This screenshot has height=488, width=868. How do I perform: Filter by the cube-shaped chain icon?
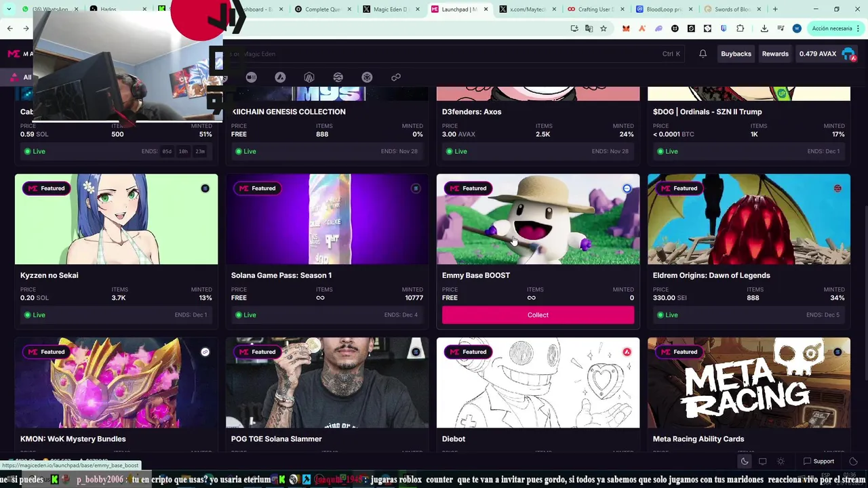click(x=367, y=77)
